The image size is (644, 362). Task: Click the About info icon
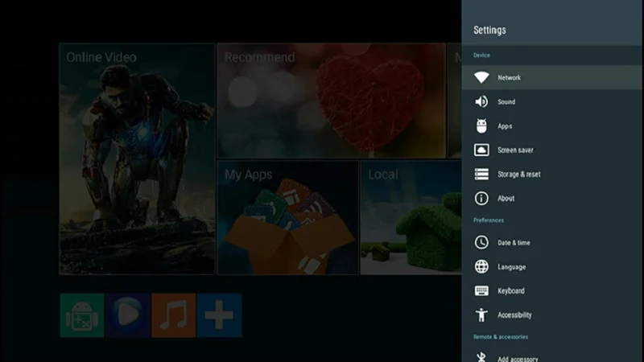[x=481, y=198]
